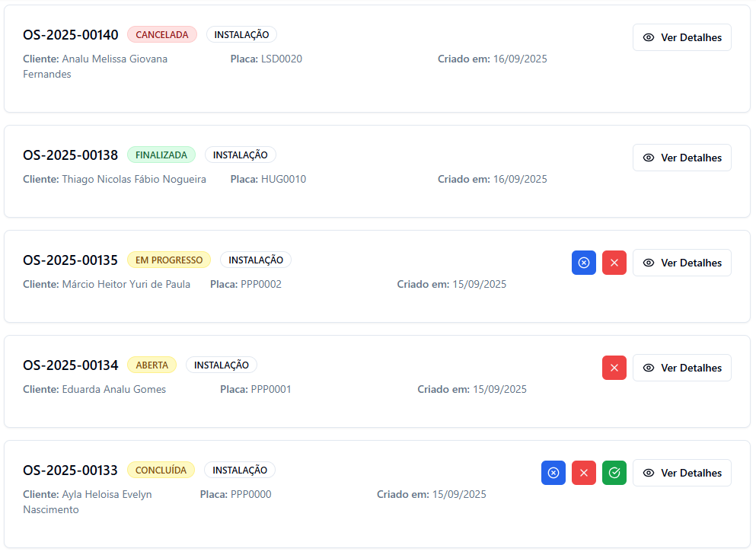
Task: Open Ver Detalhes for order OS-2025-00133
Action: click(681, 473)
